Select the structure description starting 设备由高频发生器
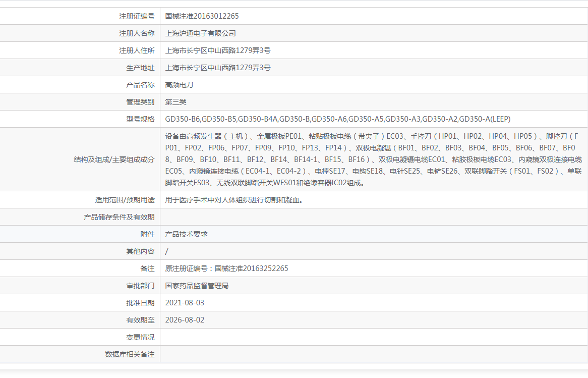Screen dimensions: 588x378 pyautogui.click(x=374, y=159)
